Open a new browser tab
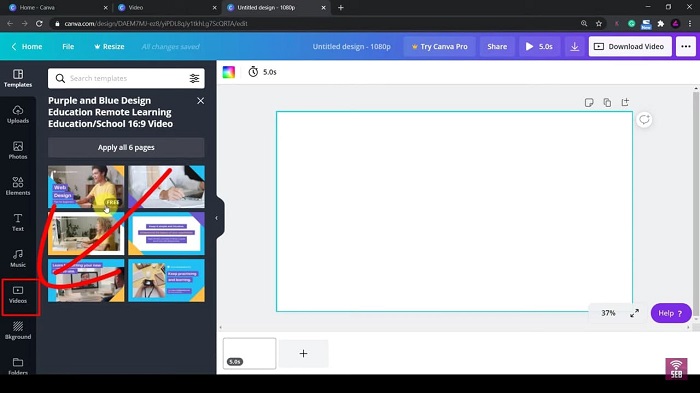This screenshot has height=393, width=700. pyautogui.click(x=341, y=8)
